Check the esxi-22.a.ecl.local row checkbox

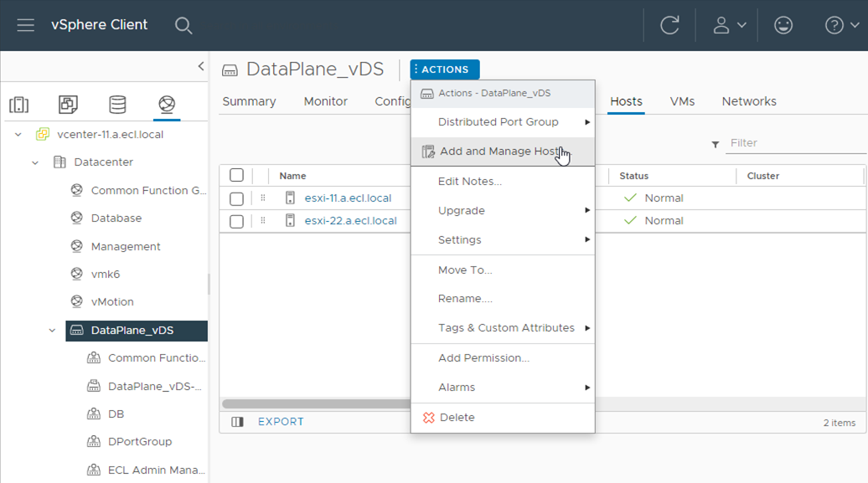236,221
